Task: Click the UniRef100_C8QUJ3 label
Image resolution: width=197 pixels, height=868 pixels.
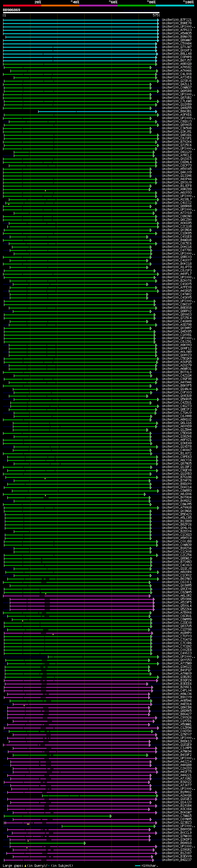Action: (177, 121)
